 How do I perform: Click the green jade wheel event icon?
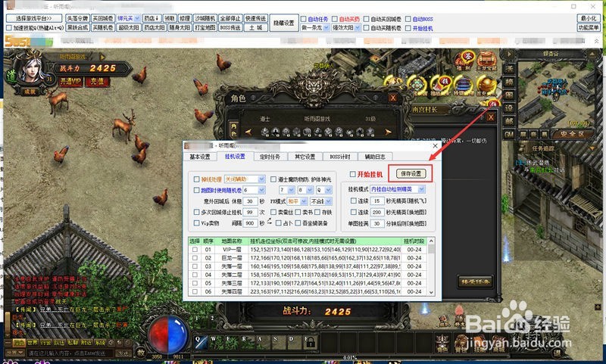tap(417, 86)
